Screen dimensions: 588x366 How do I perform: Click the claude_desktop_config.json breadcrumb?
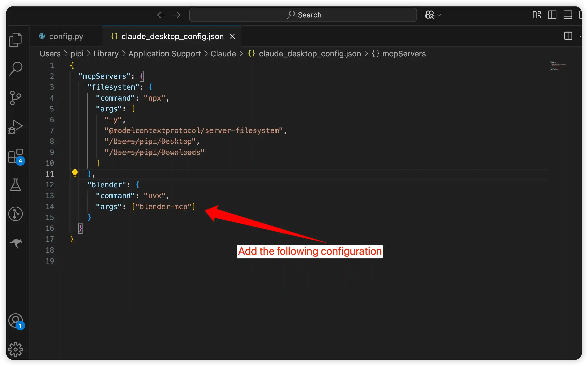(304, 54)
